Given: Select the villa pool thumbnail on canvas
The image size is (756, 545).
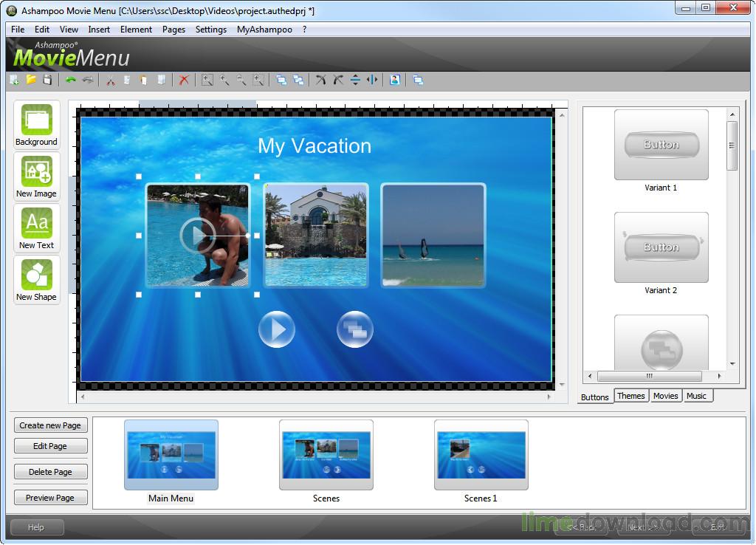Looking at the screenshot, I should click(x=316, y=236).
